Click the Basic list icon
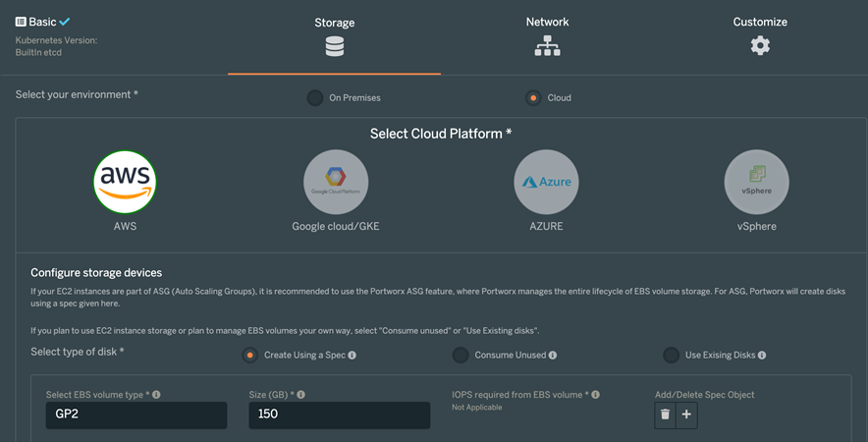 (21, 22)
